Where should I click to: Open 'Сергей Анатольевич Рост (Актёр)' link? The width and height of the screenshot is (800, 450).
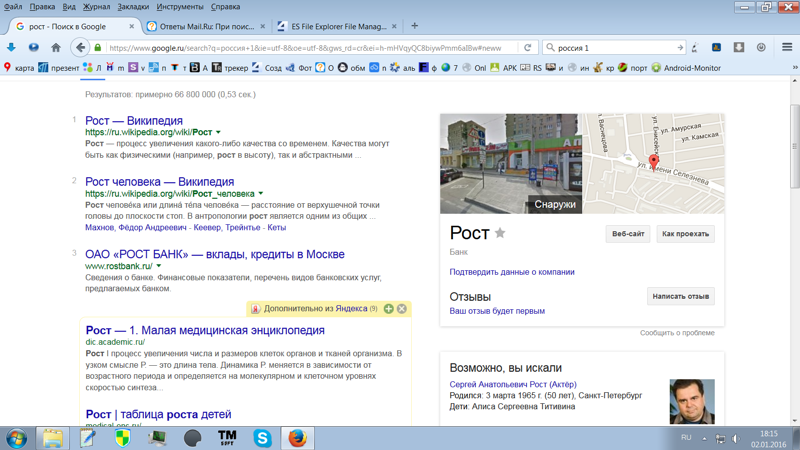(x=513, y=384)
